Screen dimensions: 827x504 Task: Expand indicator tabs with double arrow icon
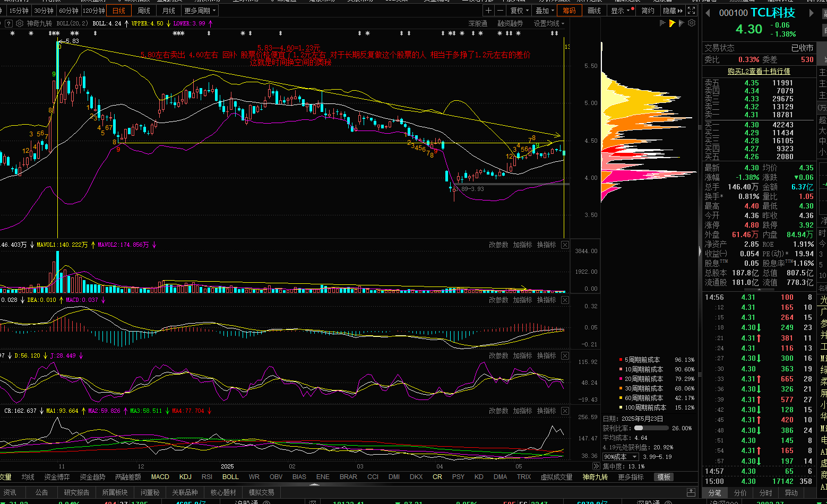click(596, 466)
